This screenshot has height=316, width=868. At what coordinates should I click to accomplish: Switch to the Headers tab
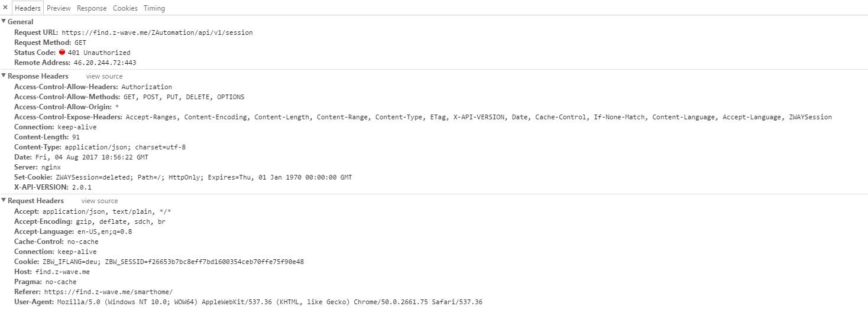pos(28,8)
